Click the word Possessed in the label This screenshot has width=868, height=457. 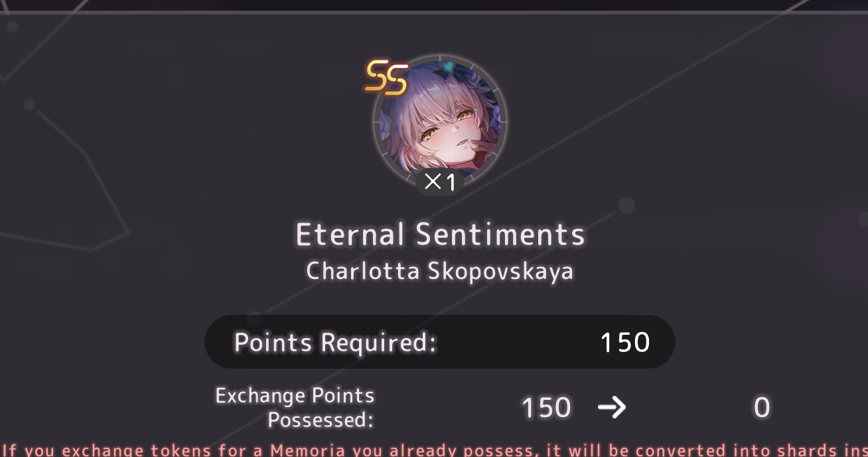[321, 420]
